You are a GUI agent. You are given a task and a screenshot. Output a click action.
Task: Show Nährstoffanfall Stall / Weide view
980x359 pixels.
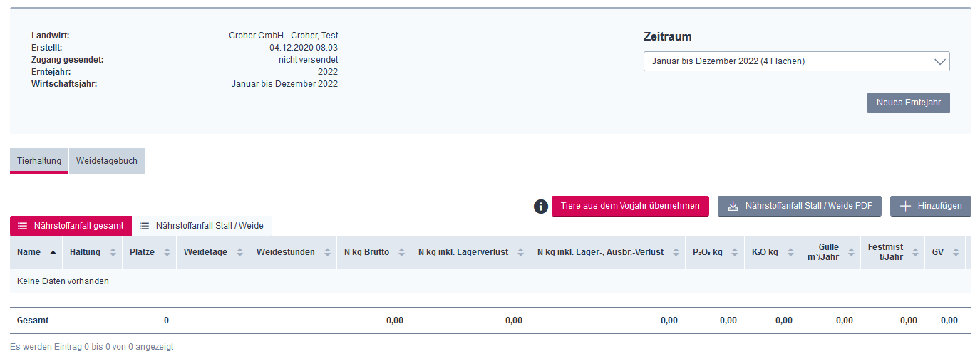coord(202,226)
